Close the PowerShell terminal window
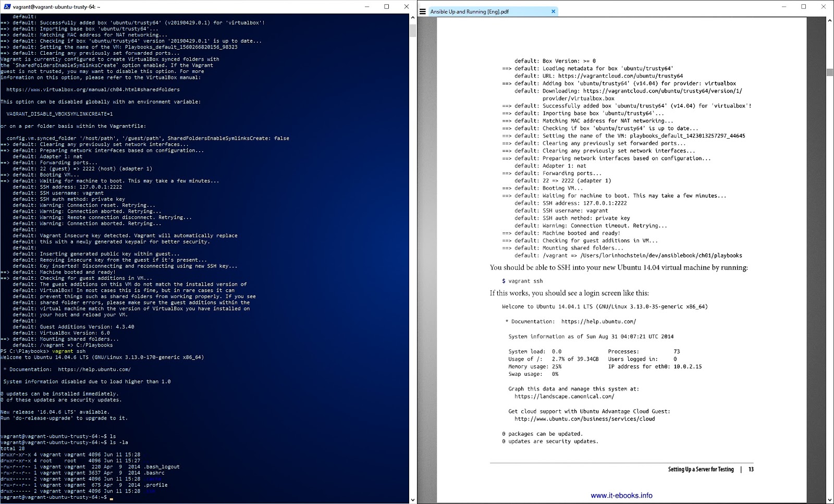The width and height of the screenshot is (834, 504). click(x=407, y=7)
